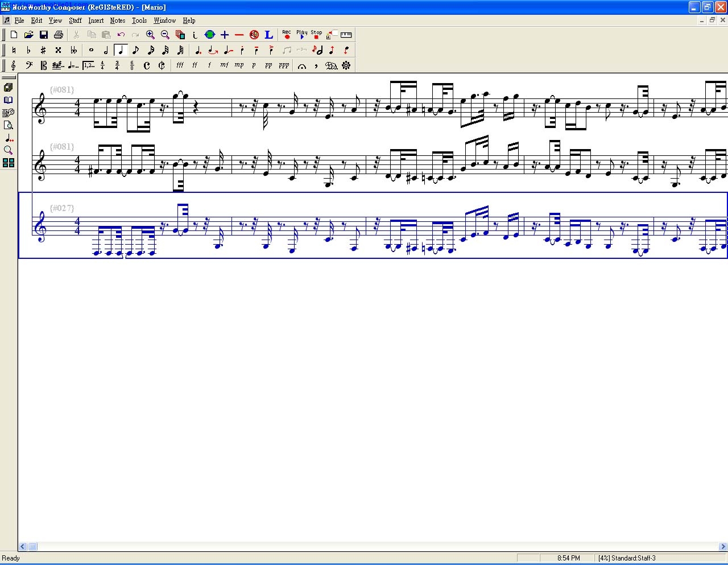This screenshot has height=565, width=728.
Task: Insert common time signature
Action: [147, 65]
